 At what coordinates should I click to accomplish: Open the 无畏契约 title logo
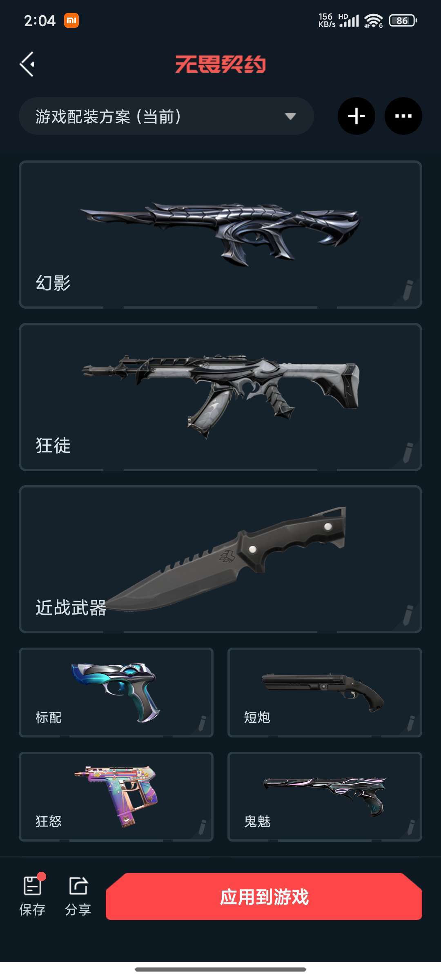tap(220, 64)
